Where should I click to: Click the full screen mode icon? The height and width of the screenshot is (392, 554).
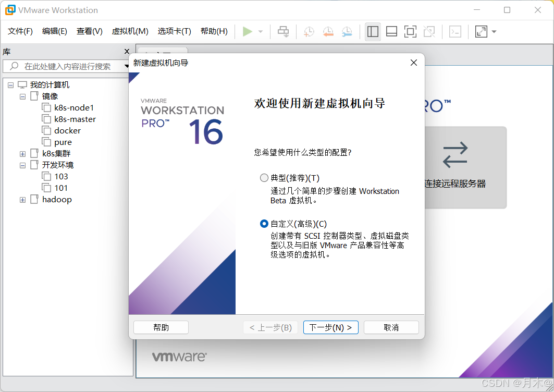410,31
